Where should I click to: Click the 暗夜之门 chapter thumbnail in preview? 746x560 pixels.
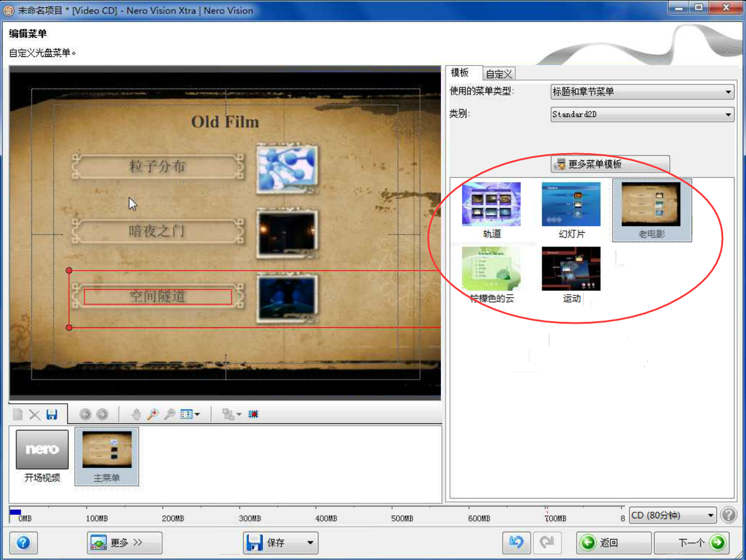click(287, 233)
